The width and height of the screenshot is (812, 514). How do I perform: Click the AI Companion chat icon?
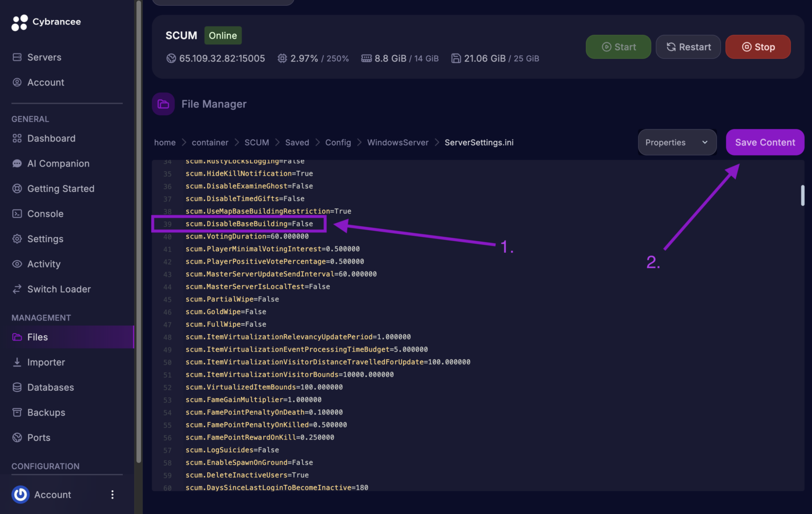(x=17, y=163)
